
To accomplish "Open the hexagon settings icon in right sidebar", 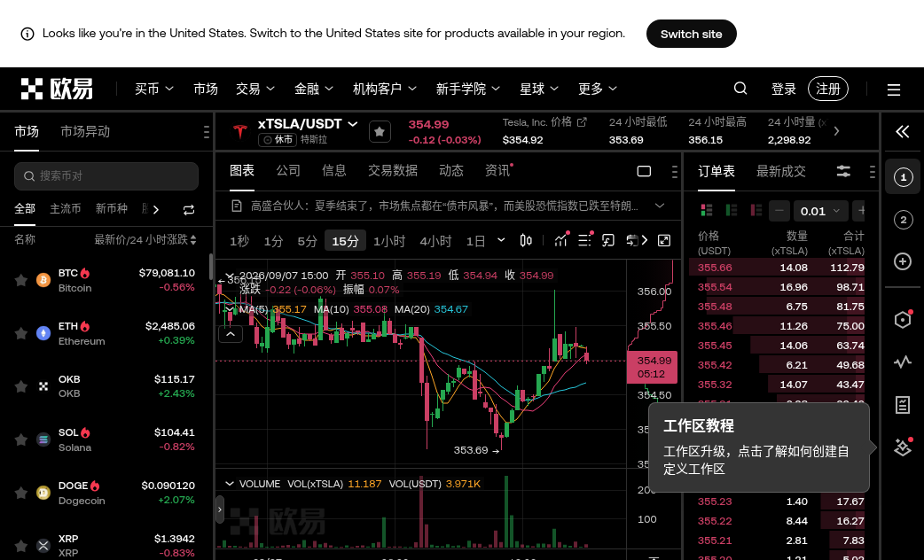I will tap(903, 320).
